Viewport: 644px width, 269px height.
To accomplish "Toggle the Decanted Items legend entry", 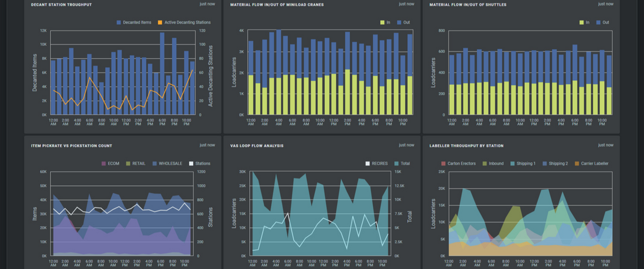I will [137, 23].
